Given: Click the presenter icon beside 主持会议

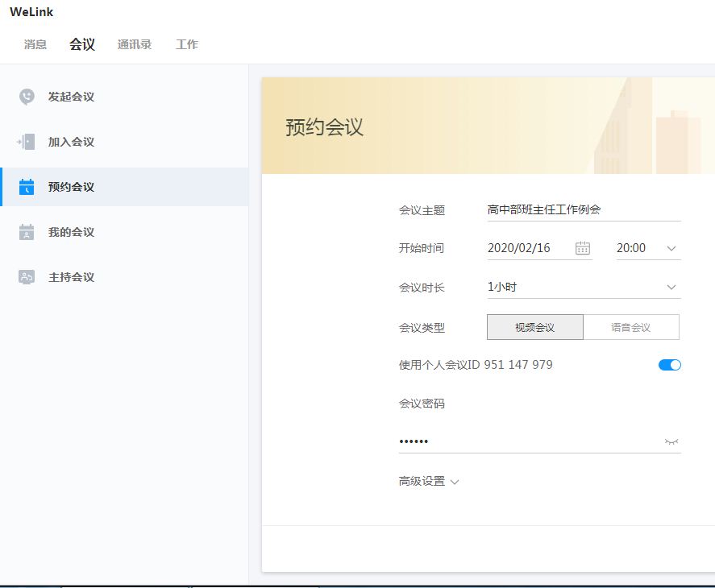Looking at the screenshot, I should pos(27,277).
